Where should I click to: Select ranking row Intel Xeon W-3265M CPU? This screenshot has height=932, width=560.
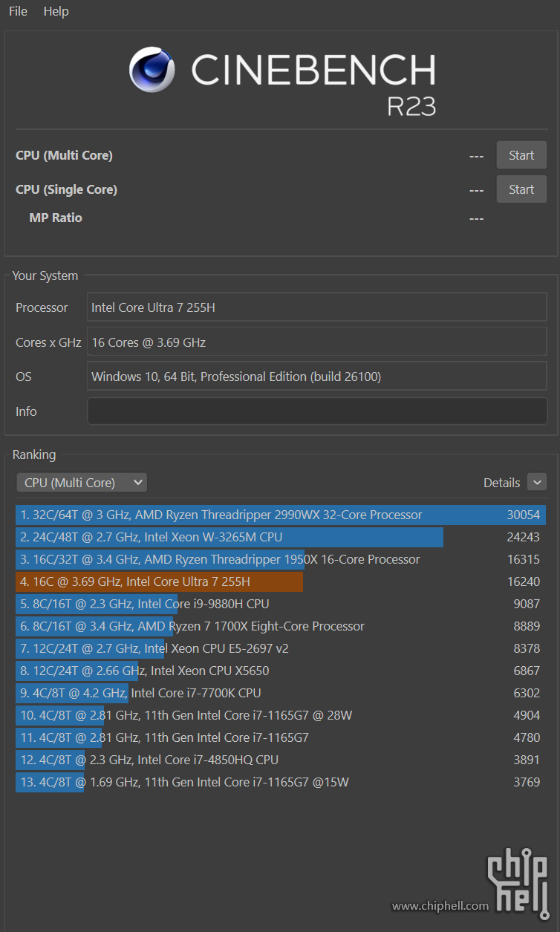coord(281,537)
